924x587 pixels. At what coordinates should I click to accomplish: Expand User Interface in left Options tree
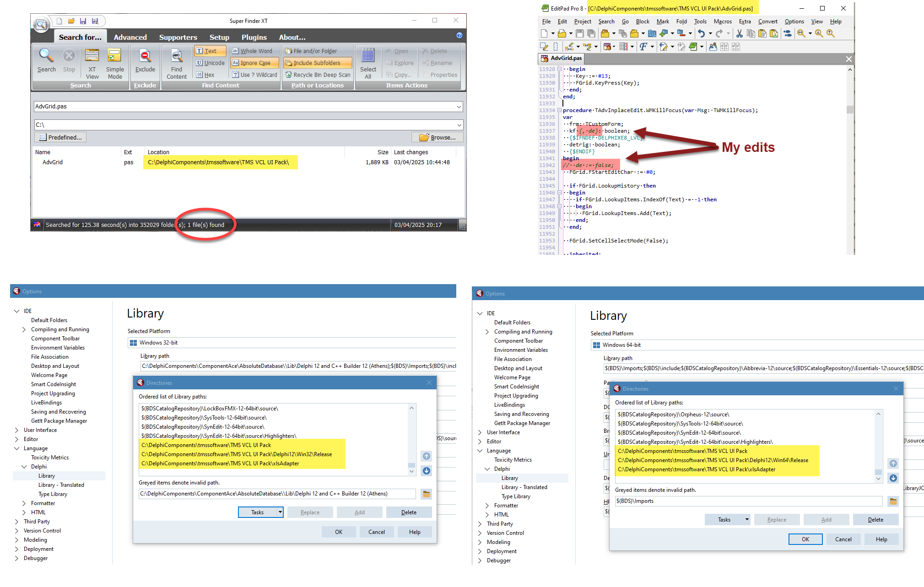(16, 430)
